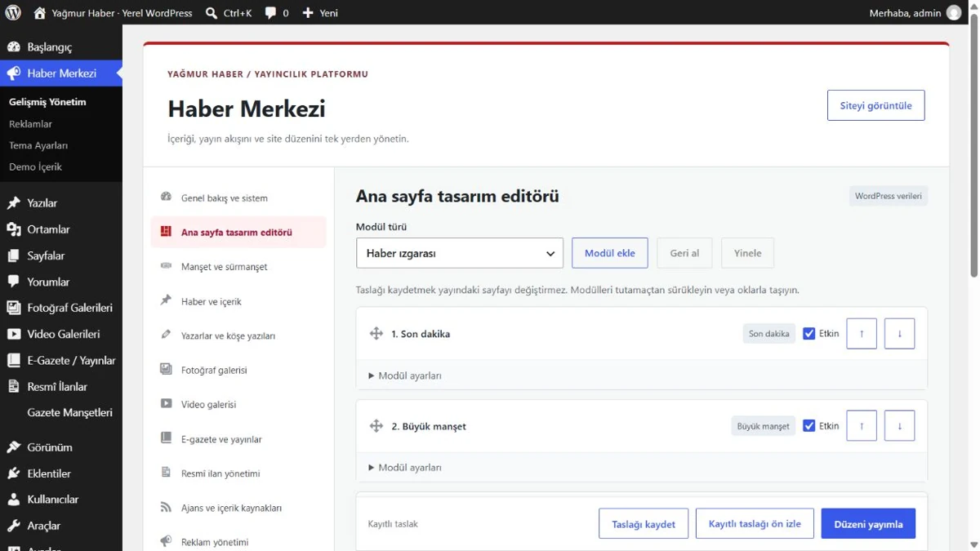The width and height of the screenshot is (980, 551).
Task: Open the Modül türü Haber ızgarası dropdown
Action: (x=460, y=253)
